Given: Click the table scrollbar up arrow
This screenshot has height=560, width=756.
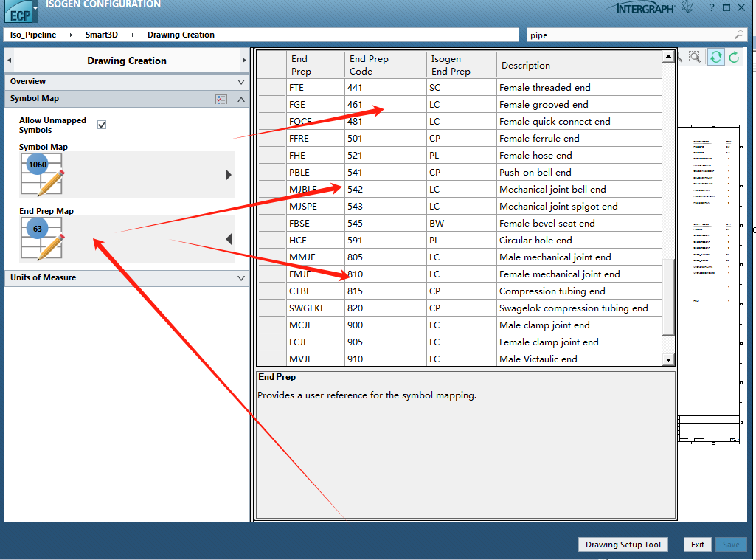Looking at the screenshot, I should point(668,56).
